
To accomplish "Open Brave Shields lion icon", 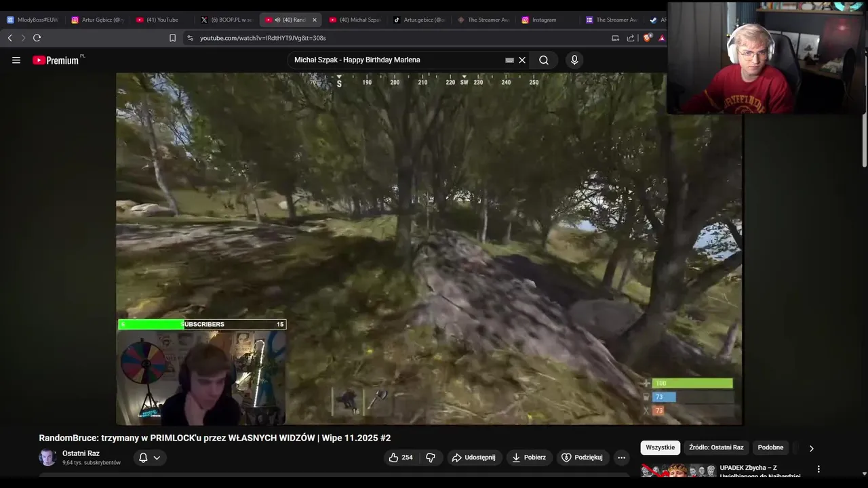I will coord(646,38).
